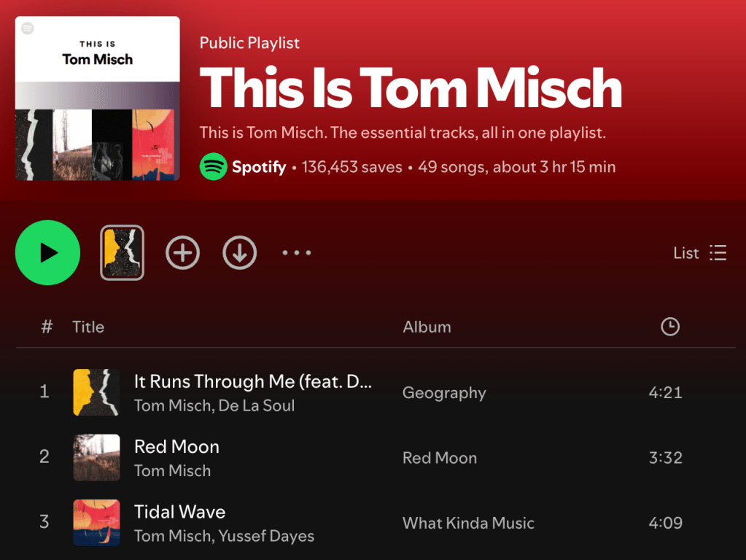Select It Runs Through Me track title
746x560 pixels.
253,381
